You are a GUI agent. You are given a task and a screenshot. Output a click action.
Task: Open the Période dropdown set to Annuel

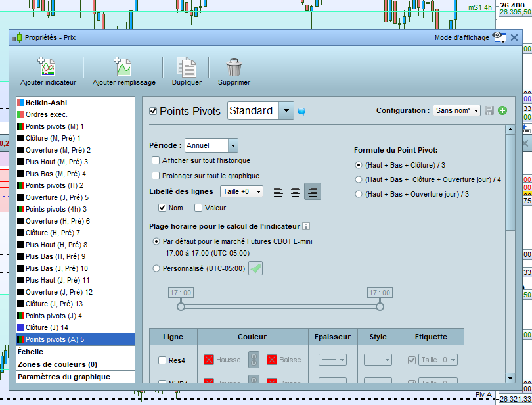211,145
